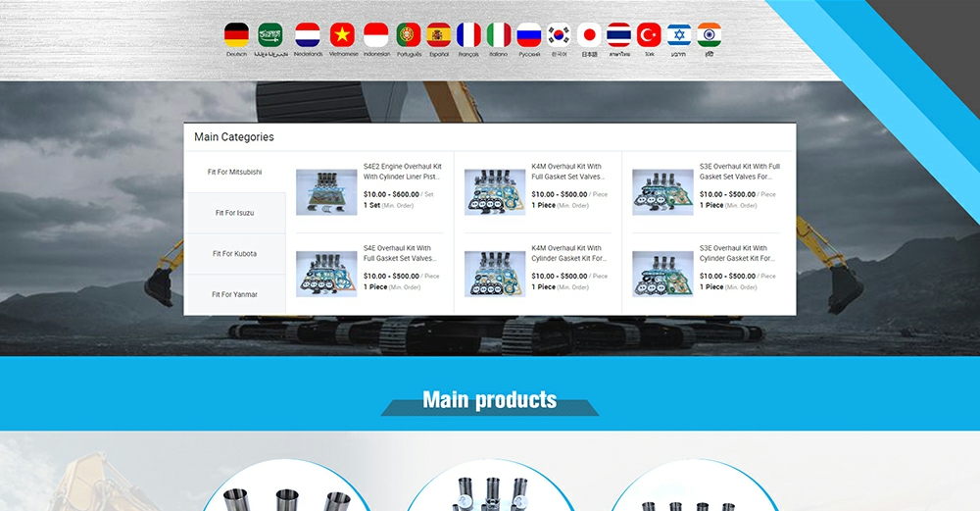The width and height of the screenshot is (980, 511).
Task: Select the Arabic Saudi flag icon
Action: [x=270, y=35]
